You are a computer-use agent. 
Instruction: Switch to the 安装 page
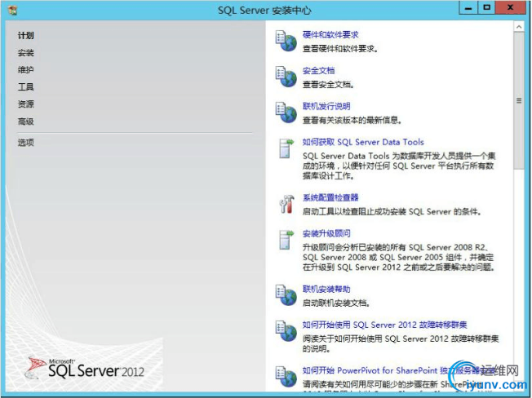[x=26, y=53]
